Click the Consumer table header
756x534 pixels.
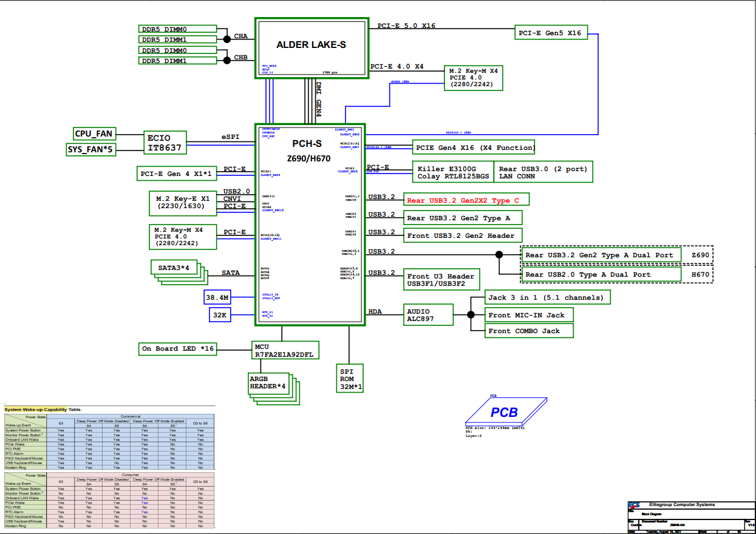pos(131,475)
